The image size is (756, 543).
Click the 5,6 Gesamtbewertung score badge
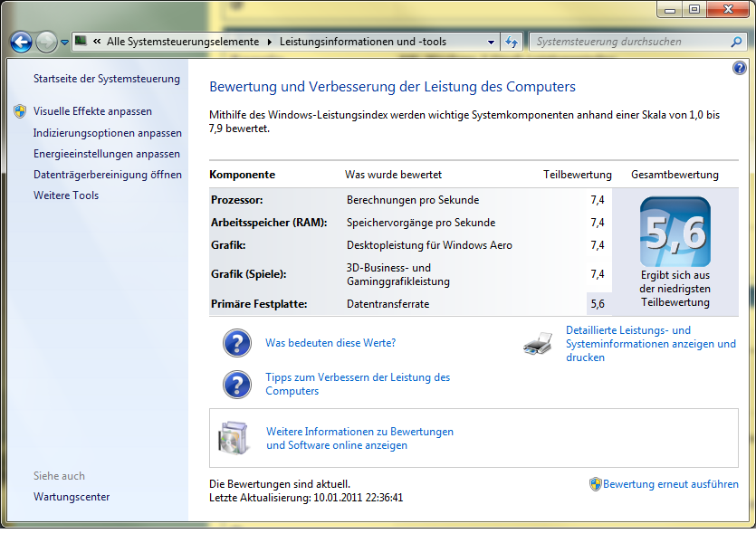click(x=675, y=232)
